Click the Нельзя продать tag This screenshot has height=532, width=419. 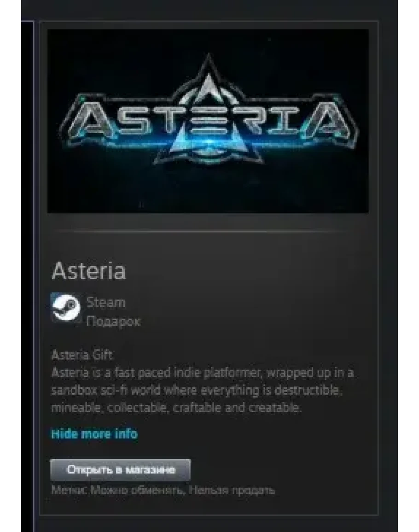point(232,490)
